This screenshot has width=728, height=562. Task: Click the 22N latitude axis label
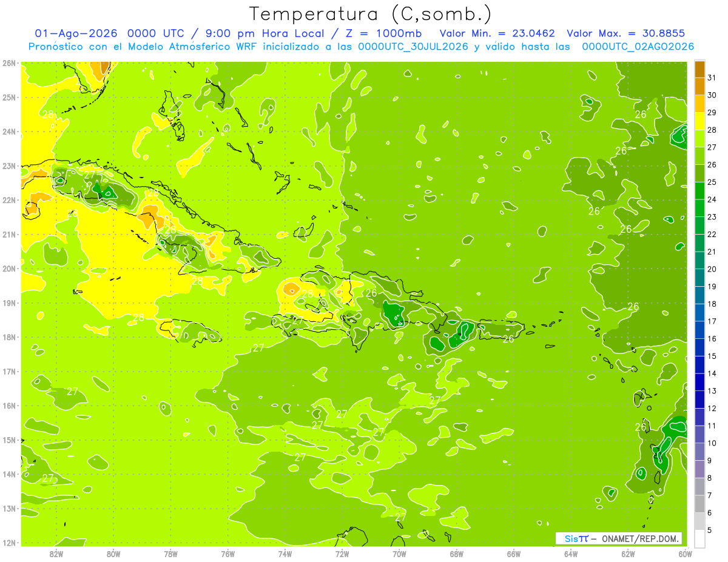(x=9, y=200)
